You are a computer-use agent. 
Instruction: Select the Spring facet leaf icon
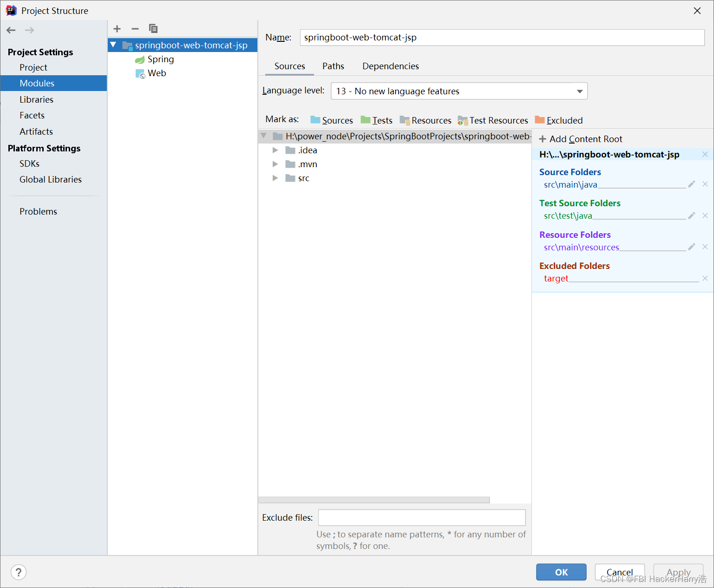[139, 59]
